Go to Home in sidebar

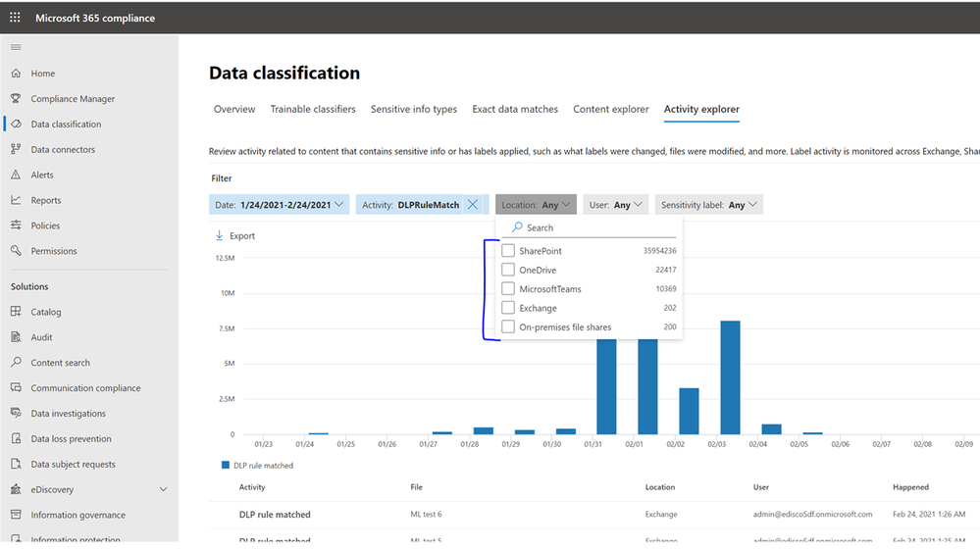point(42,74)
